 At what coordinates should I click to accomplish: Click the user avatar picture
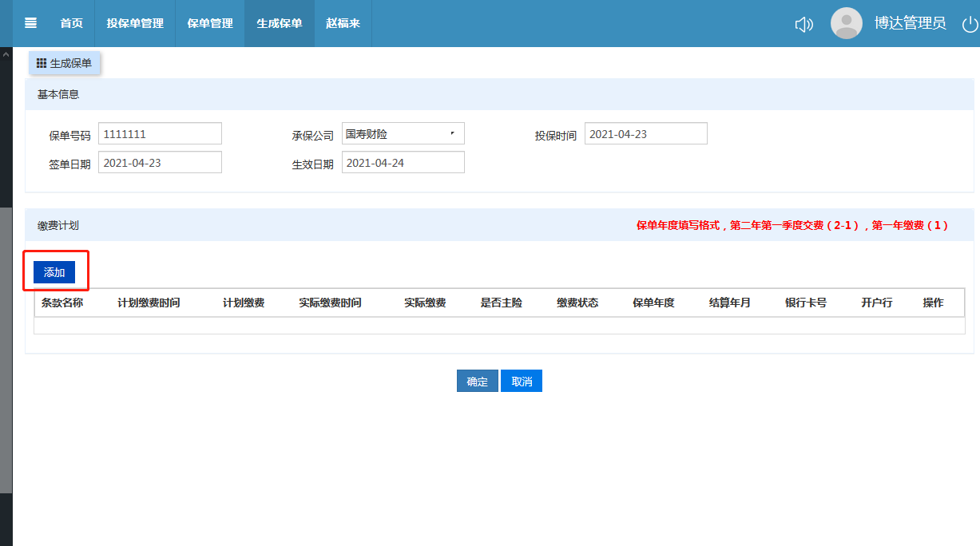(846, 23)
